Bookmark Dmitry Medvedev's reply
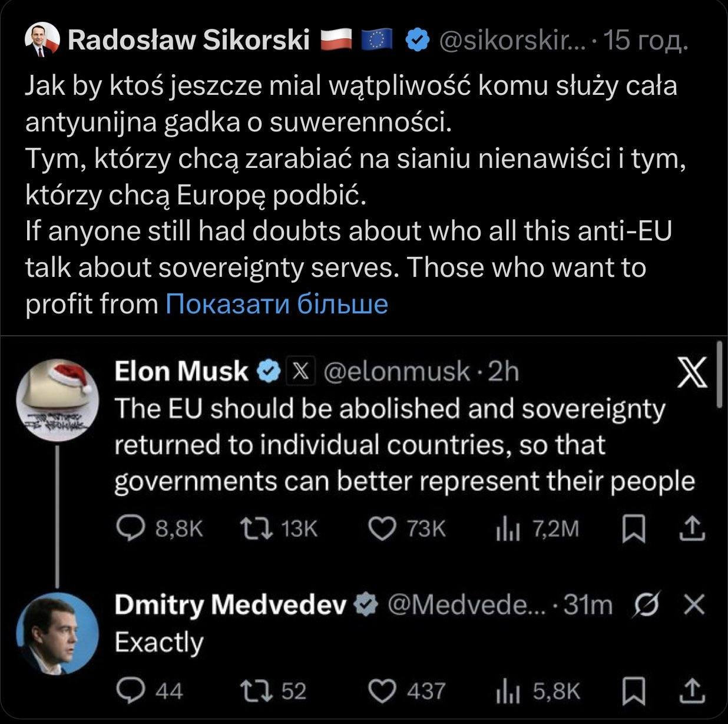This screenshot has width=728, height=724. click(x=633, y=690)
